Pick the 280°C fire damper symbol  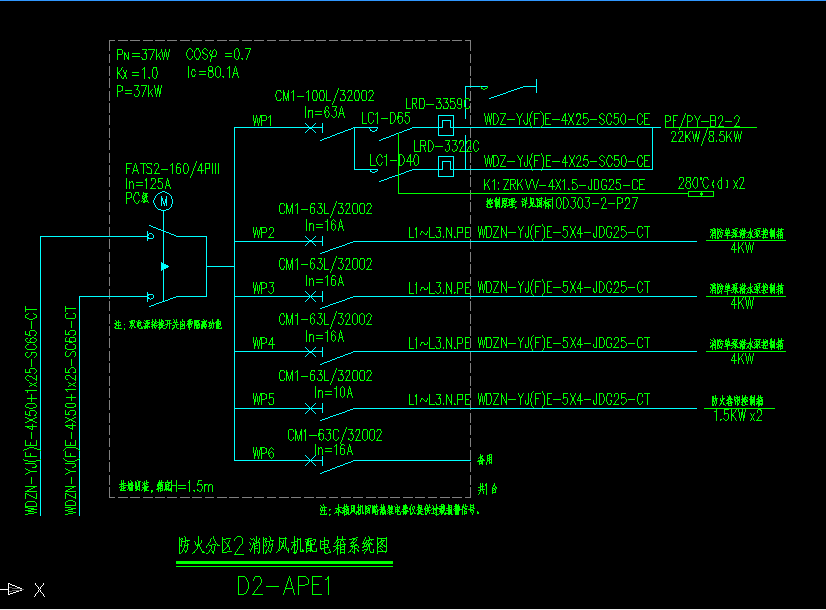(x=701, y=194)
